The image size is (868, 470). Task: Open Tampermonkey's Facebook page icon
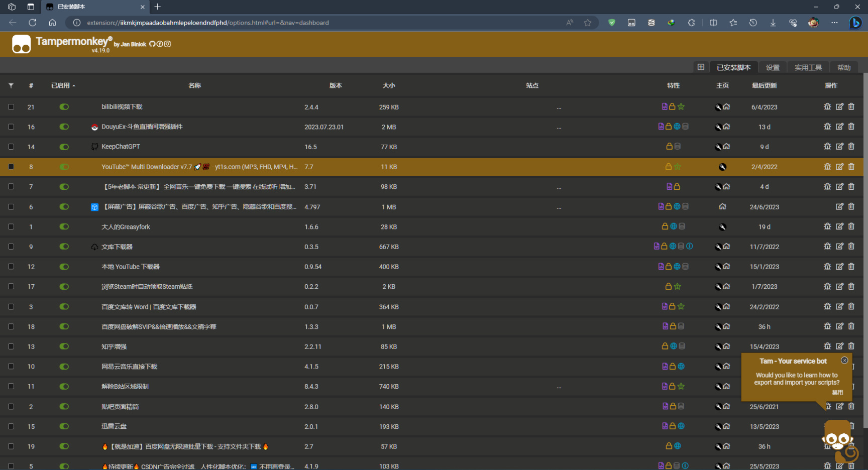160,44
